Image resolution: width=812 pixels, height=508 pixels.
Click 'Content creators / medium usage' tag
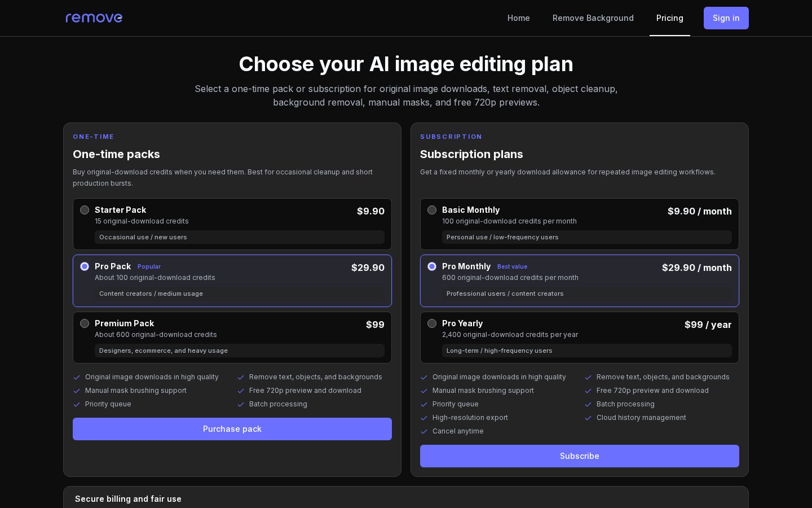240,294
